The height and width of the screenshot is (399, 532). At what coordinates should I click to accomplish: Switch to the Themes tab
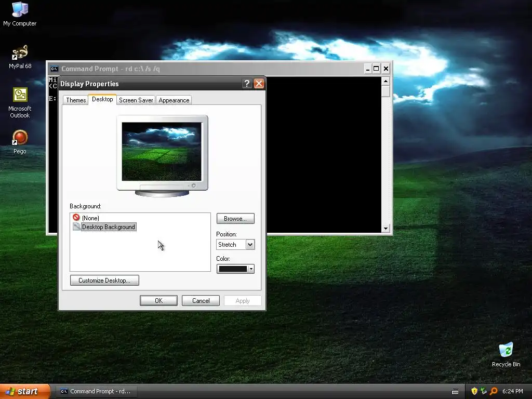pos(76,100)
